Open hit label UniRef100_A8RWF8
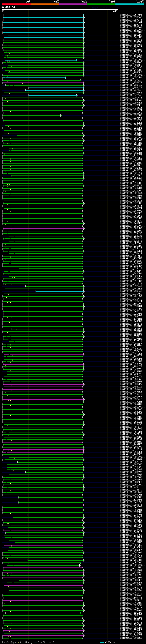The height and width of the screenshot is (644, 146). [x=131, y=65]
